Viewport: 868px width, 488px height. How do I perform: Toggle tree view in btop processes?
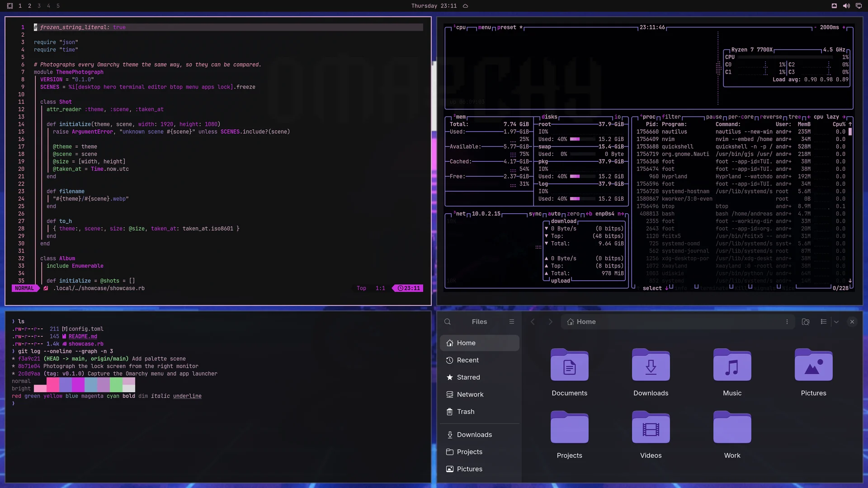click(795, 117)
